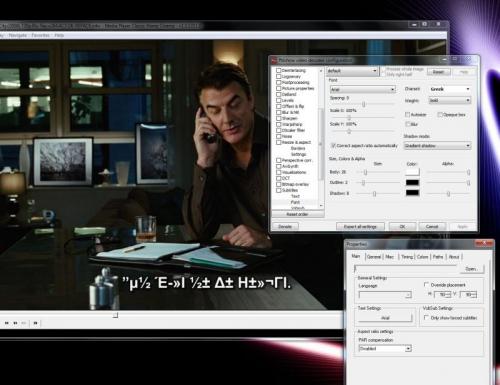This screenshot has height=385, width=500.
Task: Toggle the Opaque box checkbox
Action: click(440, 115)
